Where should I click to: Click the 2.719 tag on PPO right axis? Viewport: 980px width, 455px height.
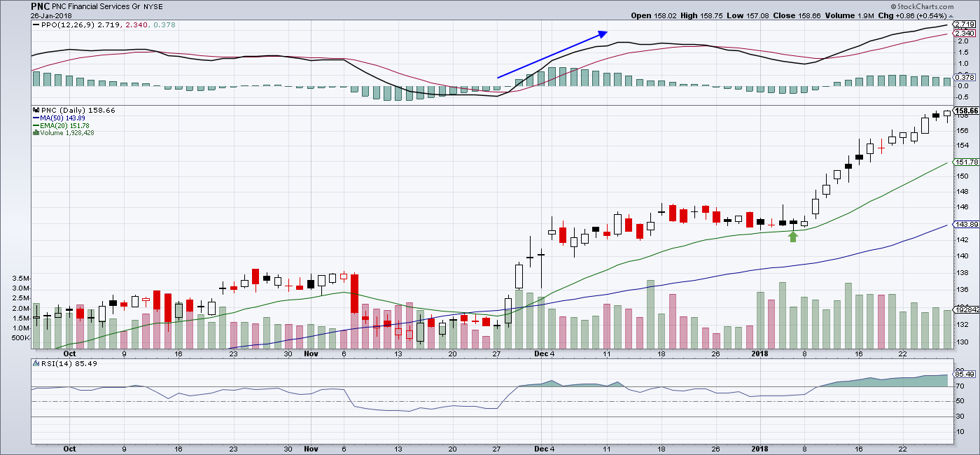coord(964,24)
